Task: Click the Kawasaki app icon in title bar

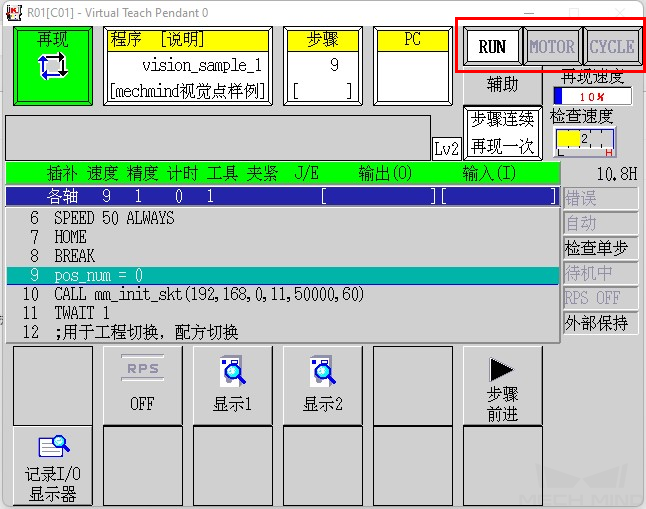Action: [14, 12]
